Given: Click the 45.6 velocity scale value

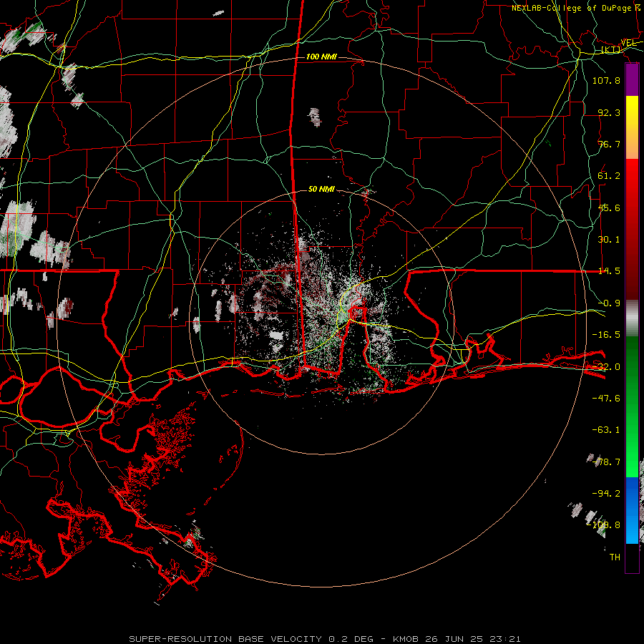Looking at the screenshot, I should (x=609, y=208).
